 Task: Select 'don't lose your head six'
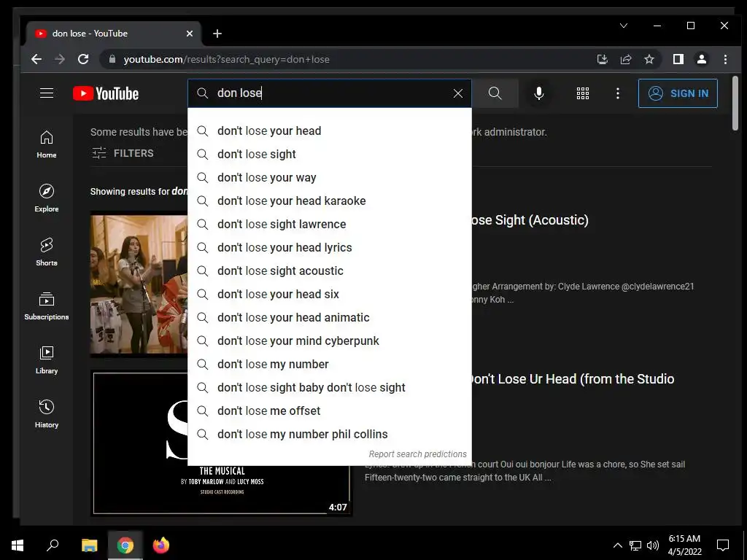pos(330,295)
